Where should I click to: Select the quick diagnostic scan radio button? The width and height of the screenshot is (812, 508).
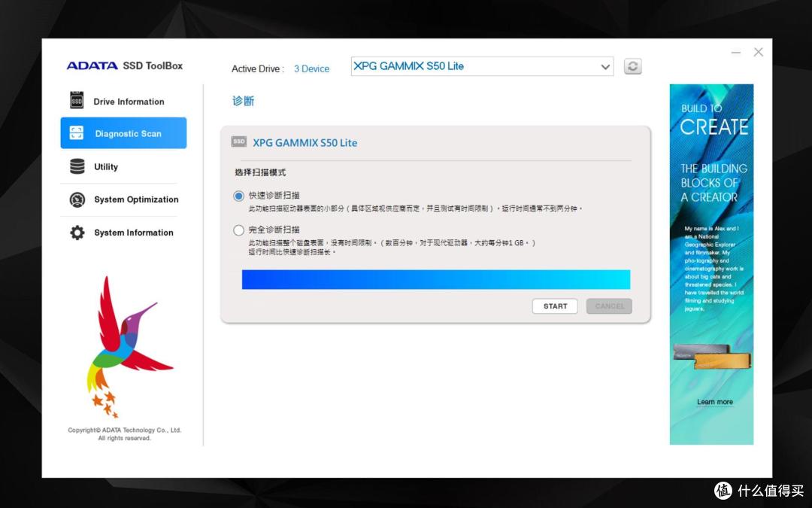tap(238, 196)
